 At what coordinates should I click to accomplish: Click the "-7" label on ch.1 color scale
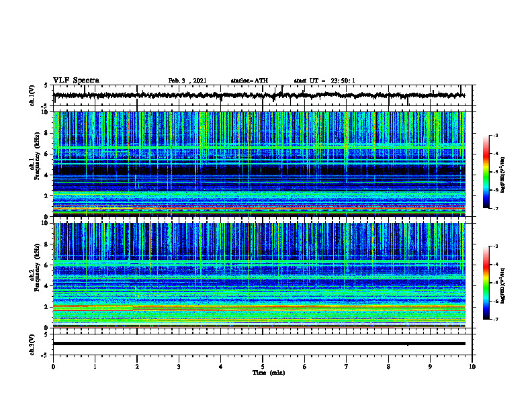496,208
